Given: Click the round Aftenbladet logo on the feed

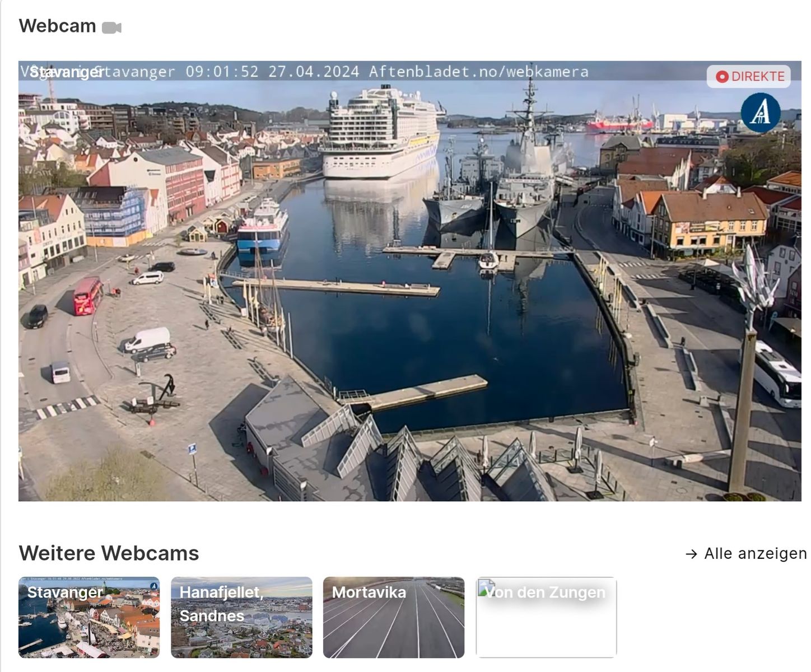Looking at the screenshot, I should [760, 113].
